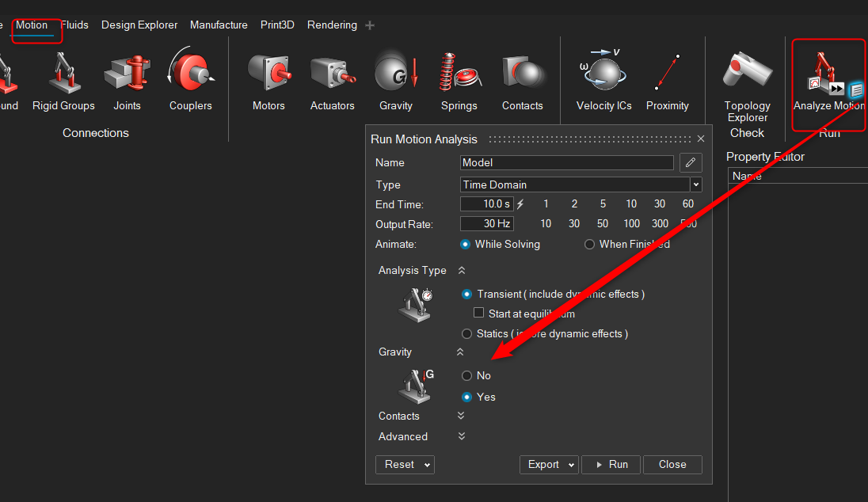
Task: Open the Manufacture tab
Action: coord(219,25)
